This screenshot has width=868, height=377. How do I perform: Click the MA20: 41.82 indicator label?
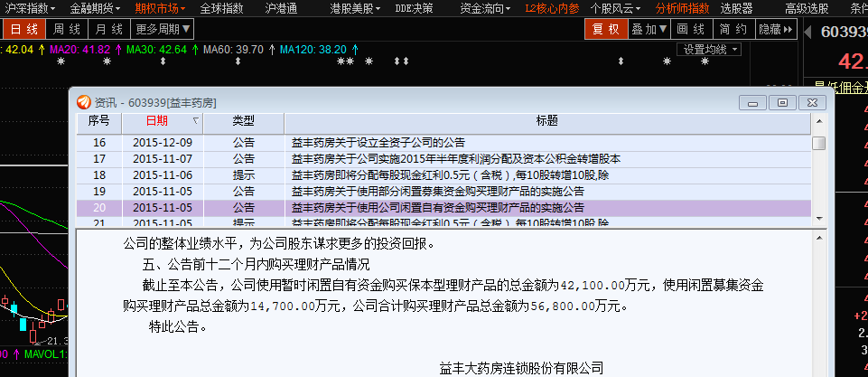click(x=80, y=50)
